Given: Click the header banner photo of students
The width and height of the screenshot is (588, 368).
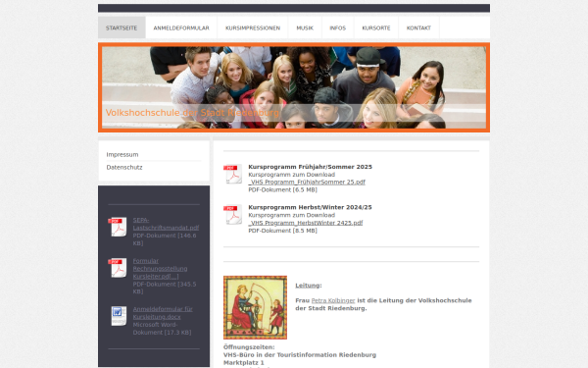Looking at the screenshot, I should [294, 87].
